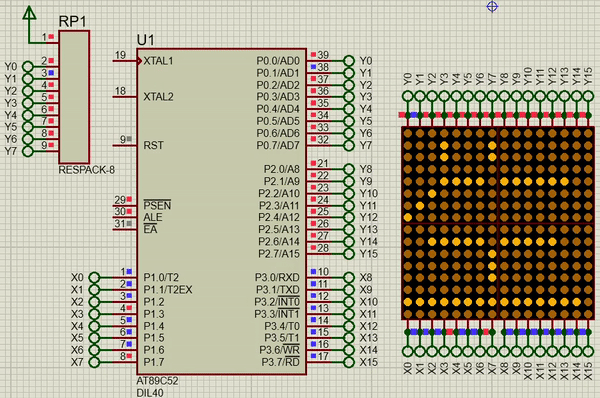Click the Y0 terminal above the matrix
Image resolution: width=600 pixels, height=398 pixels.
click(408, 96)
